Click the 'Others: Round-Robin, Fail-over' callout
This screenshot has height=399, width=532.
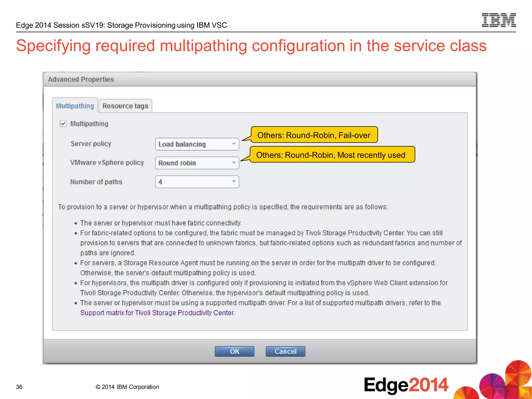(314, 135)
